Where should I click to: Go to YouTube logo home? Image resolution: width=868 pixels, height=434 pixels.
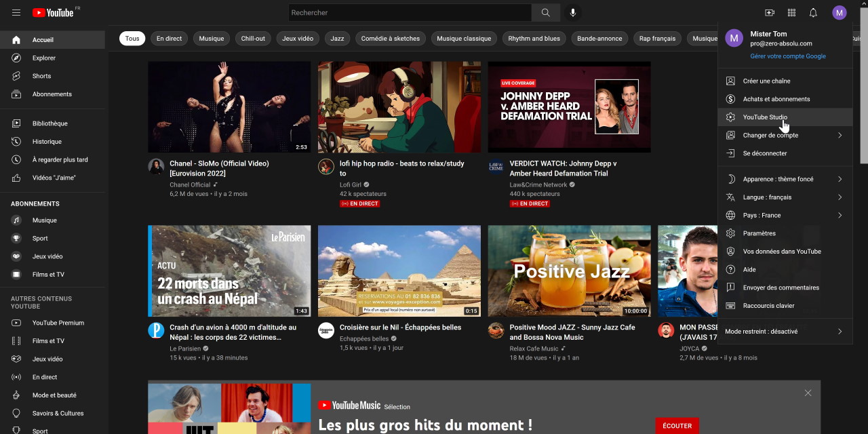[53, 13]
